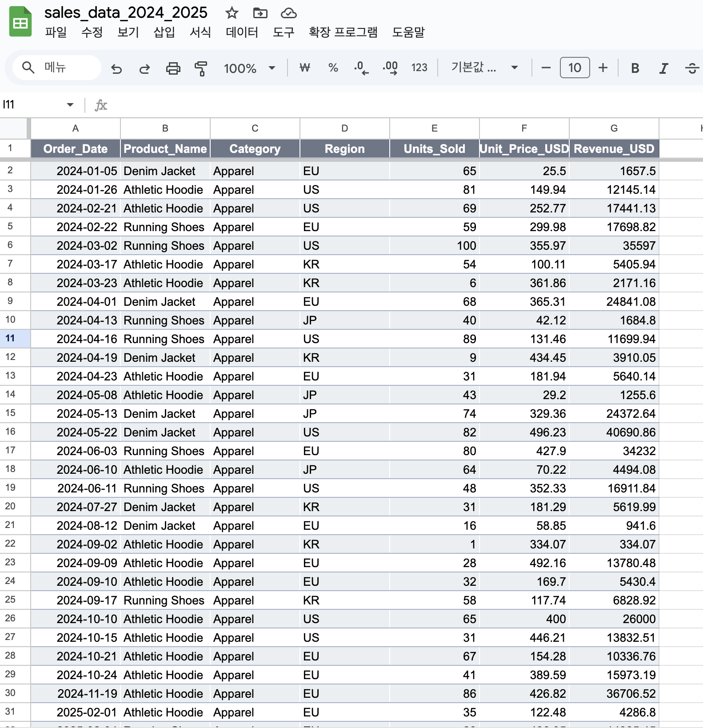Star the sales_data_2024_2025 document
703x728 pixels.
(x=232, y=13)
